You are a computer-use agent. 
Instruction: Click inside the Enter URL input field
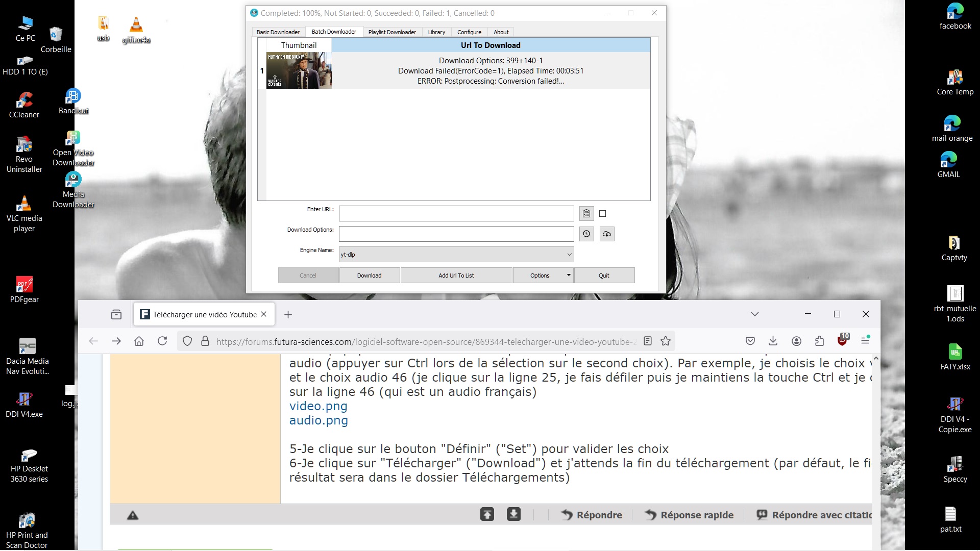click(456, 214)
